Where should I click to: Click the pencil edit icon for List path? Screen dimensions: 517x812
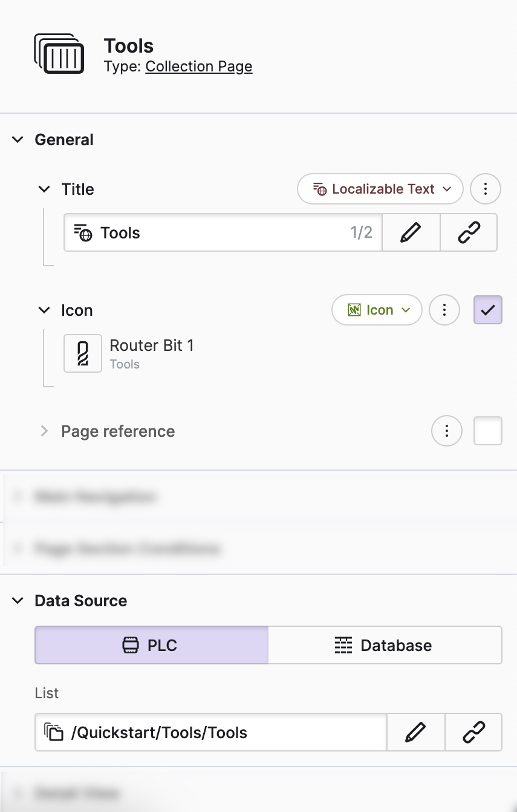click(x=415, y=733)
